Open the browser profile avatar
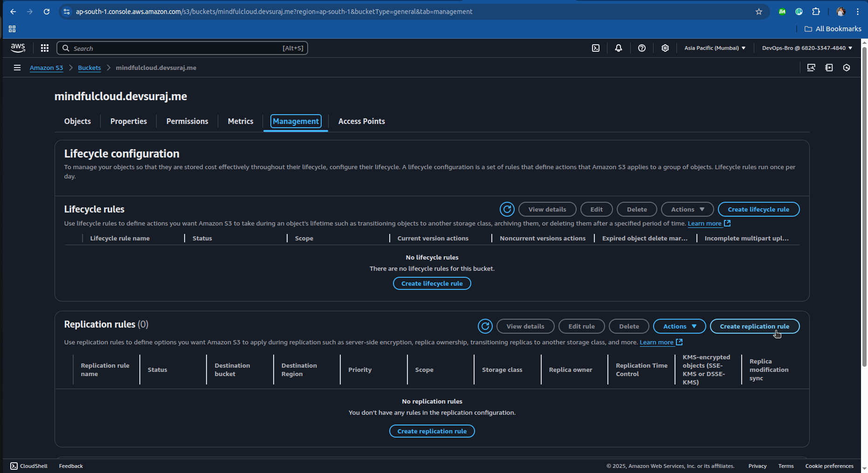 point(841,12)
